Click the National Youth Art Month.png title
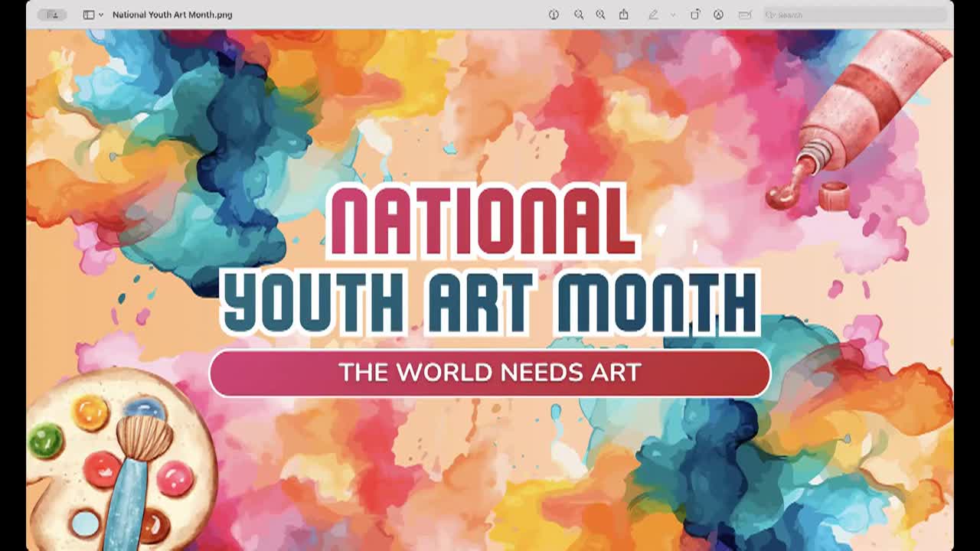980x551 pixels. [x=172, y=15]
